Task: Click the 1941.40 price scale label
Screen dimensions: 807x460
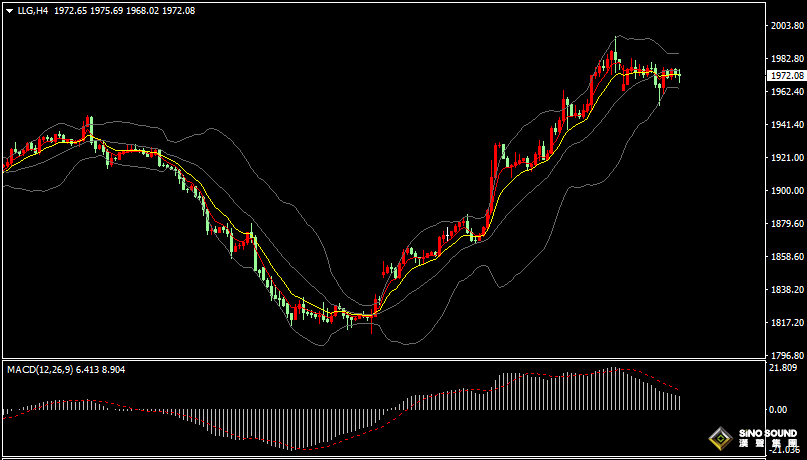Action: click(x=786, y=125)
